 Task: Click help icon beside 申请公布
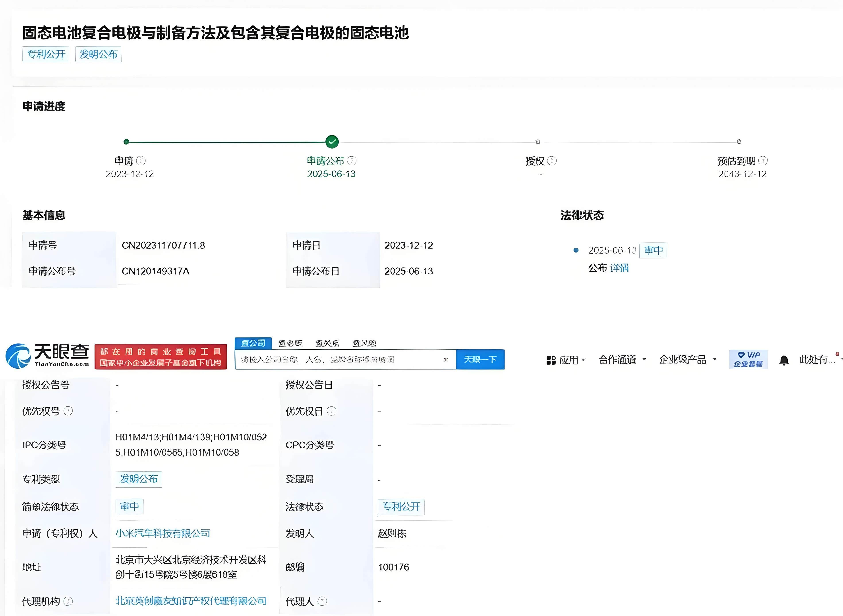pos(352,161)
